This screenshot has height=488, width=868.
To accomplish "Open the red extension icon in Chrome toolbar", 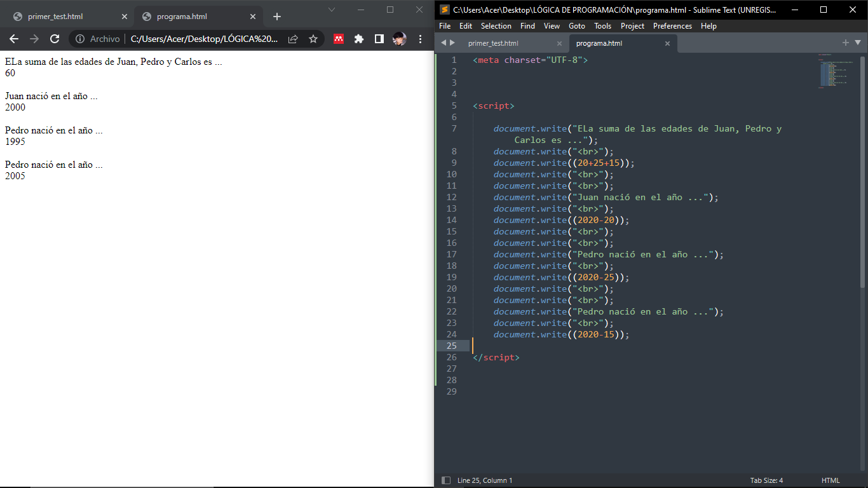I will pyautogui.click(x=339, y=39).
